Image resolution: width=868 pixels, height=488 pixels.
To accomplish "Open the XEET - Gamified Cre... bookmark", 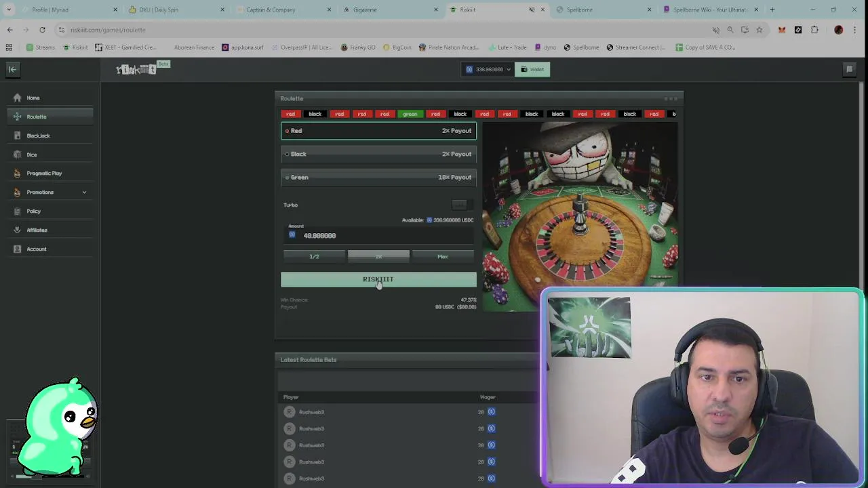I will tap(125, 47).
